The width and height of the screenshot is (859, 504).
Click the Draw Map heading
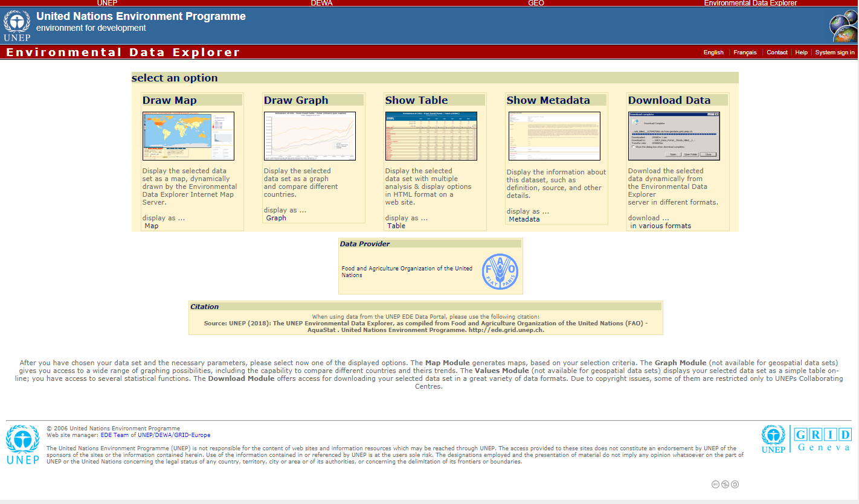(170, 100)
